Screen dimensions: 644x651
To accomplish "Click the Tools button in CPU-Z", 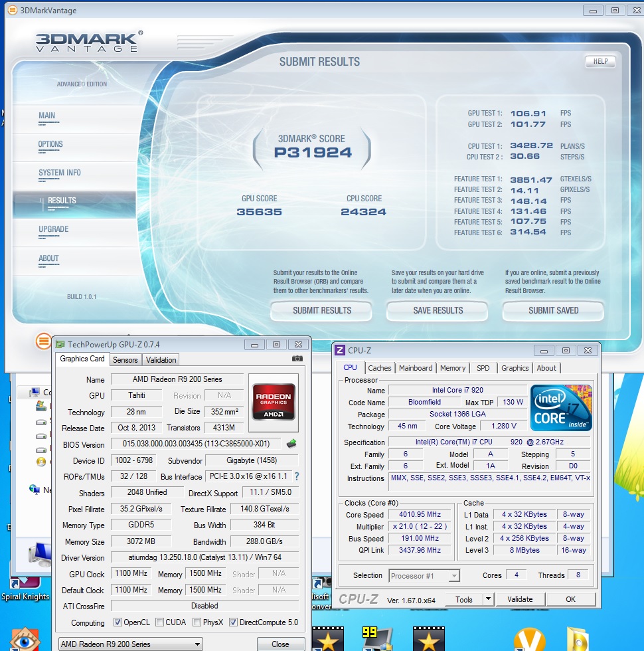I will tap(464, 599).
